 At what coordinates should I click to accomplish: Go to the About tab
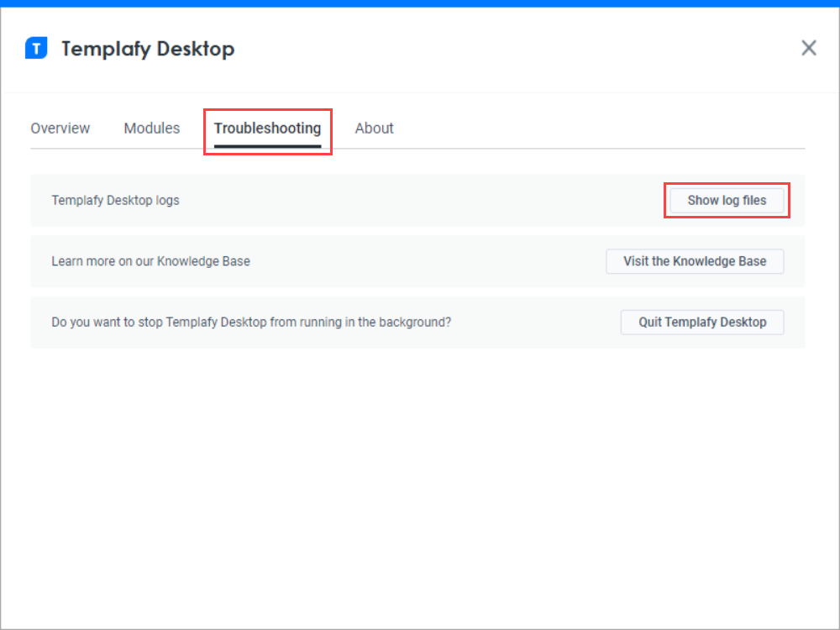coord(374,128)
